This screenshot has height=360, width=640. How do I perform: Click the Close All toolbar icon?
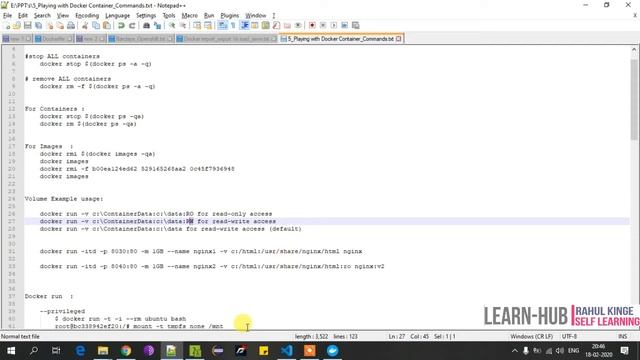pos(60,25)
